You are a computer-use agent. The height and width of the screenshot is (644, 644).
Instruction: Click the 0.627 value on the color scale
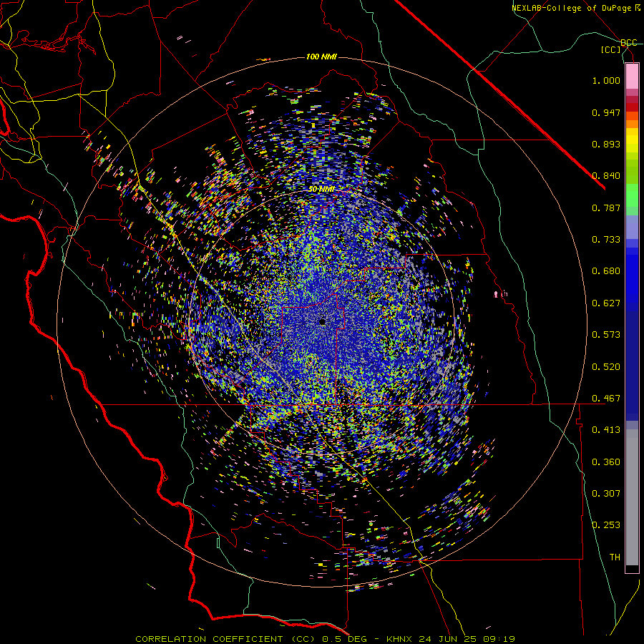click(606, 303)
